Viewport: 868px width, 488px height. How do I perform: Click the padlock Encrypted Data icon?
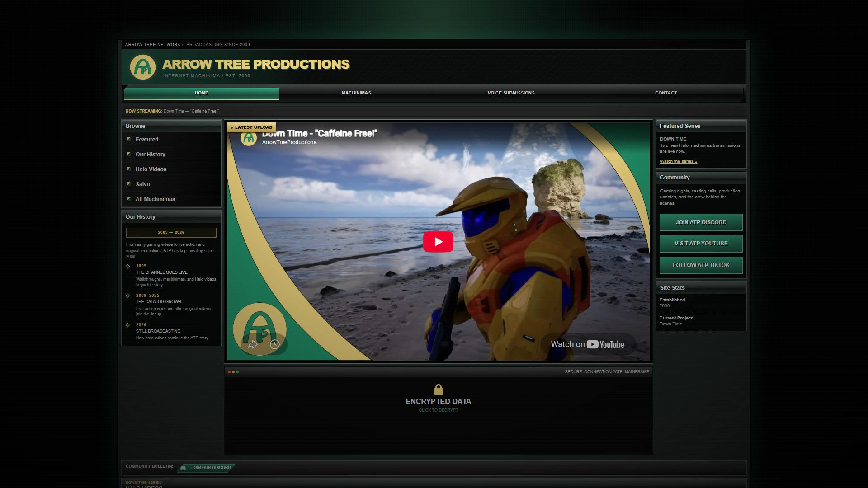(438, 389)
